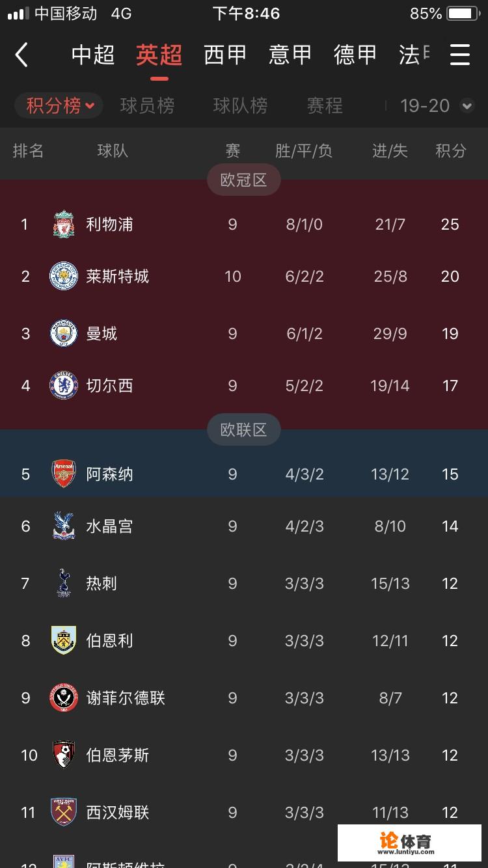Tap the Arsenal club crest
Image resolution: width=488 pixels, height=868 pixels.
tap(64, 474)
